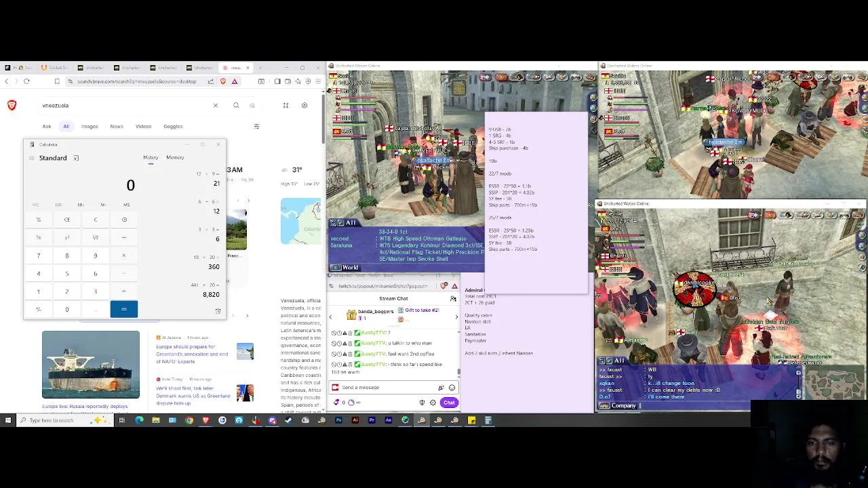The image size is (868, 488).
Task: Switch to the Cricket browser tab
Action: pos(54,68)
